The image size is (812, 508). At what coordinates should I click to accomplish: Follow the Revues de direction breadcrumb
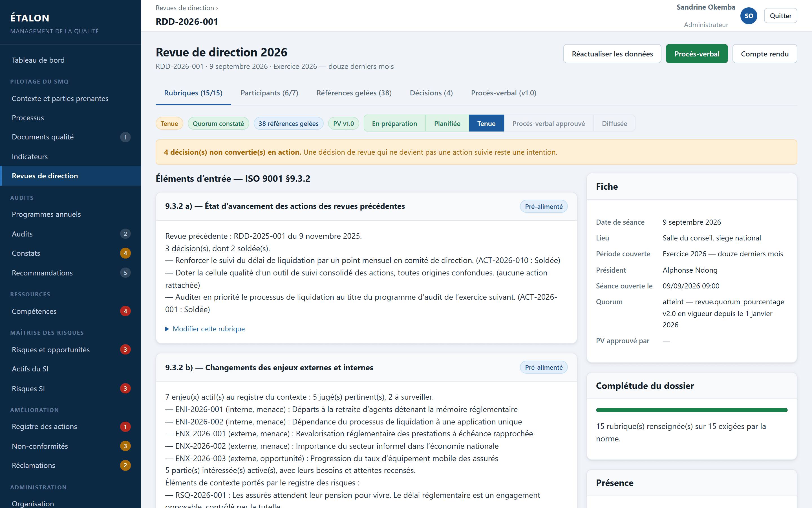[185, 8]
